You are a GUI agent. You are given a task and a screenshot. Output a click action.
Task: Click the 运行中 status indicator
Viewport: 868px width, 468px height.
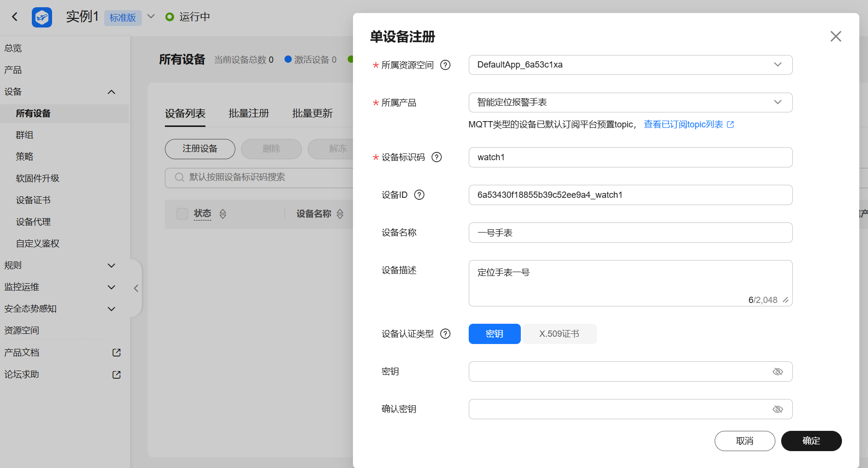[188, 17]
